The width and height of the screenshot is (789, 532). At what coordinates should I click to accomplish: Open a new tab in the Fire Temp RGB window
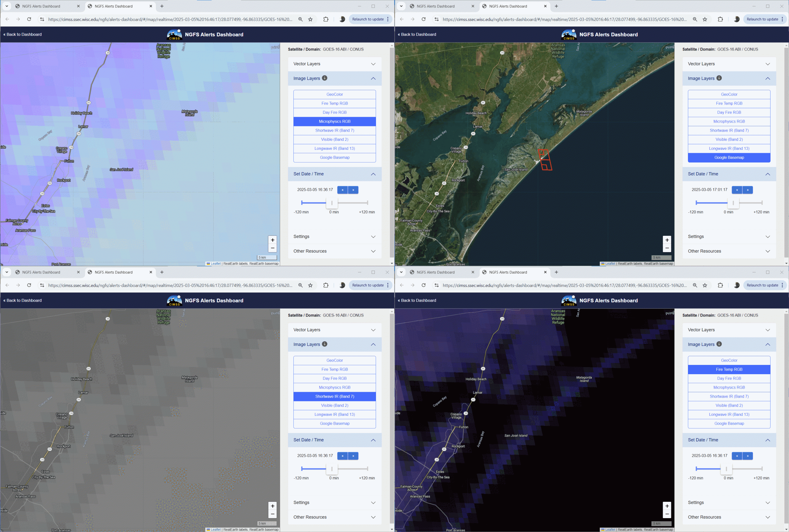click(556, 272)
